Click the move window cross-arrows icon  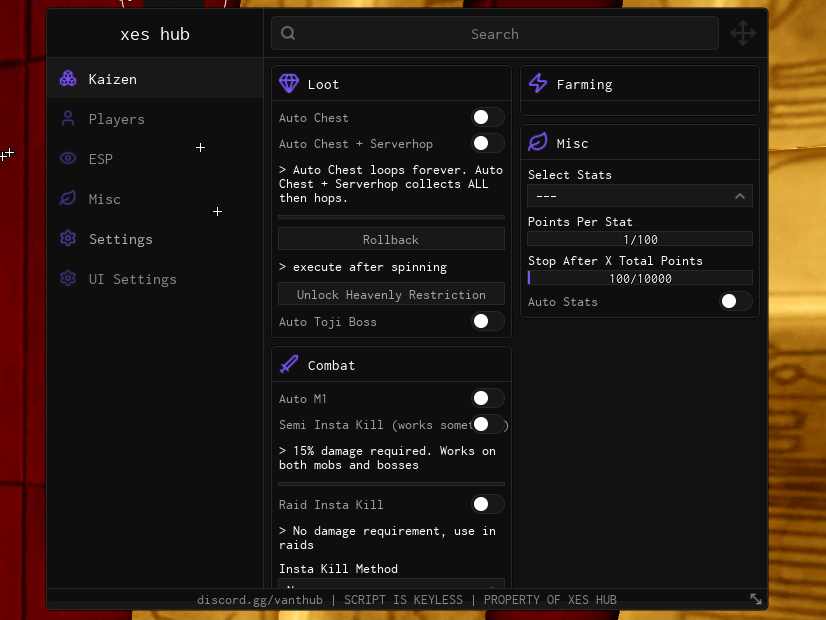743,33
